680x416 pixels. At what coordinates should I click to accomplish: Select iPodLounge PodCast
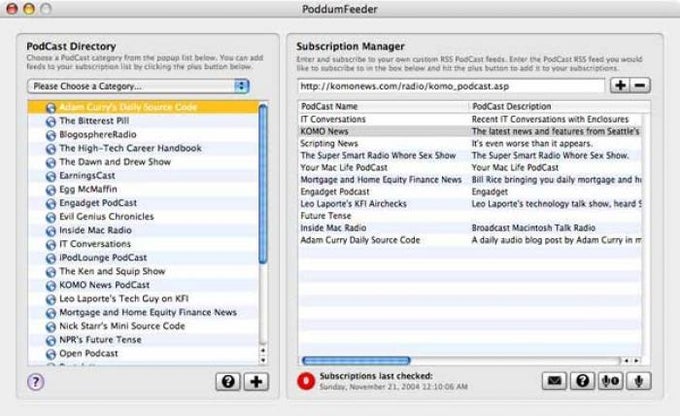click(x=144, y=258)
